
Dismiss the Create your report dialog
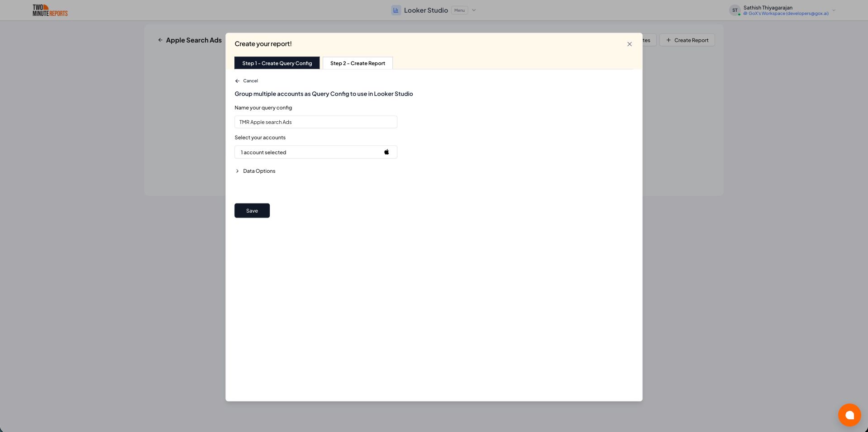click(629, 44)
